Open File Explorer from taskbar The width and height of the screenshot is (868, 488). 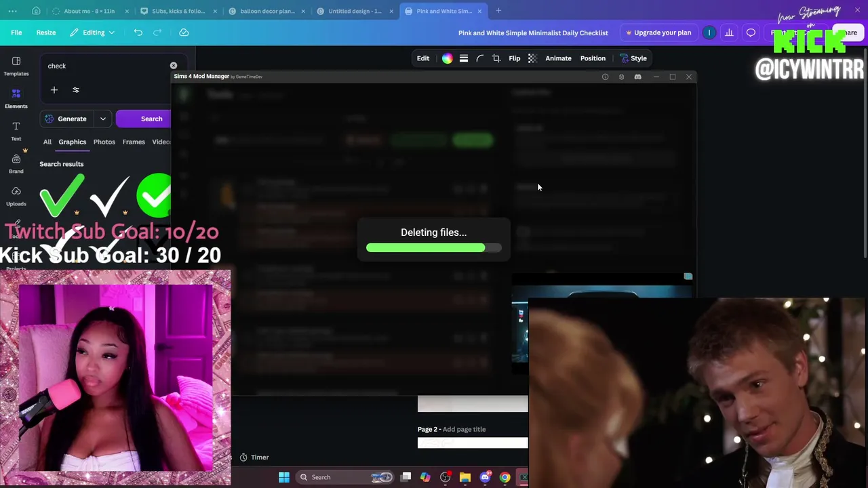[x=465, y=477]
